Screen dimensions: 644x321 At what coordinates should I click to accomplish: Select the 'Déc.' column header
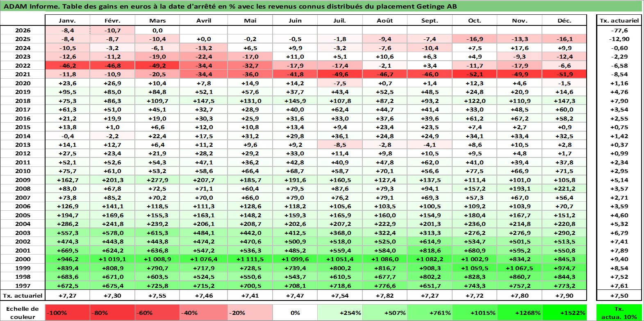click(564, 20)
